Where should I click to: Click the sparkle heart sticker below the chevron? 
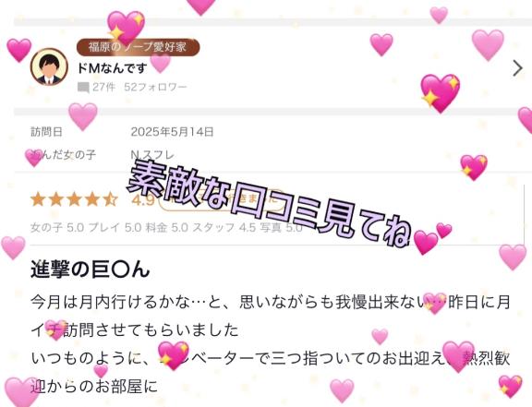[x=441, y=93]
